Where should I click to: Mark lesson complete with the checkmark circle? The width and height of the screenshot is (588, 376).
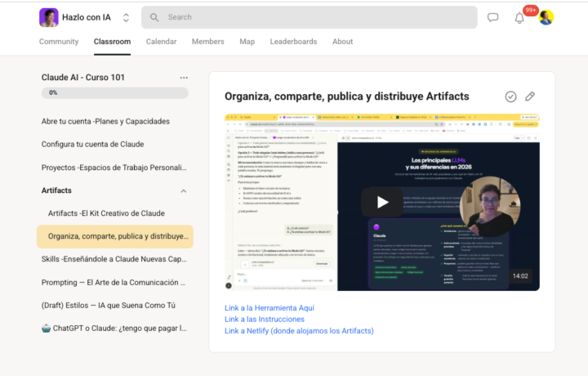click(x=510, y=96)
